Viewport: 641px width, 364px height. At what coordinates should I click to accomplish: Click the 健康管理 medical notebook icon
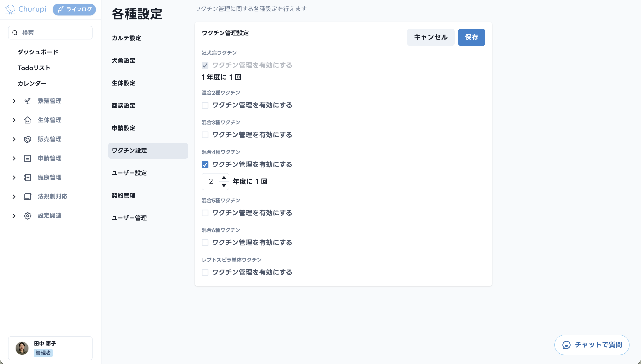(x=28, y=178)
